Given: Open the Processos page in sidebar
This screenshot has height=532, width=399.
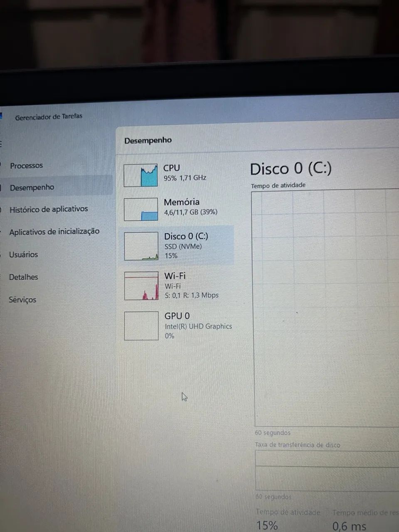Looking at the screenshot, I should [x=26, y=165].
